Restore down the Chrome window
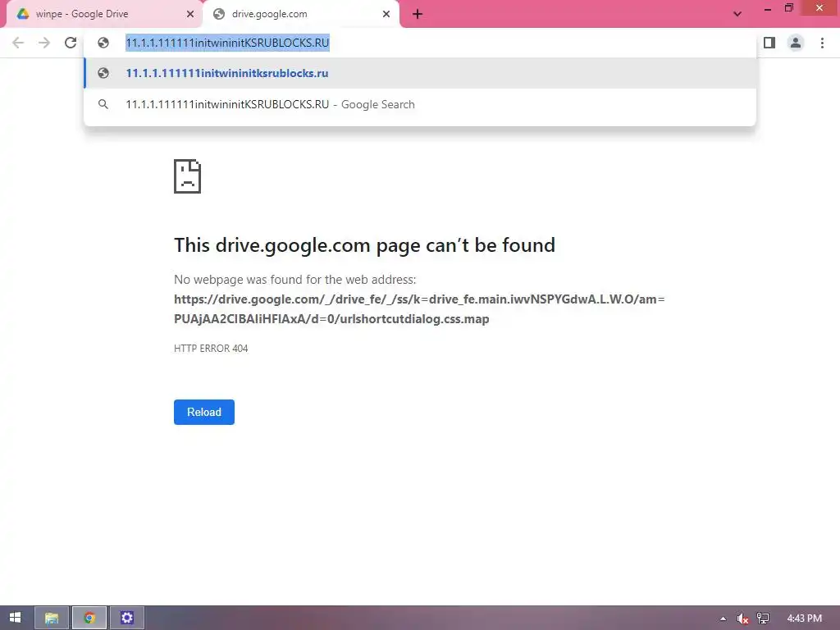This screenshot has width=840, height=630. pos(789,8)
